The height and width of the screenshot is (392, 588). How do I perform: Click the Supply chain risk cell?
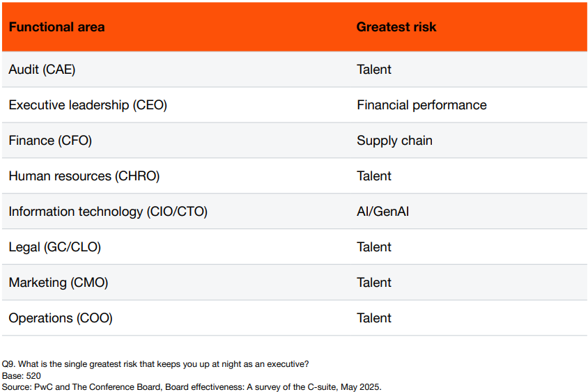tap(394, 141)
